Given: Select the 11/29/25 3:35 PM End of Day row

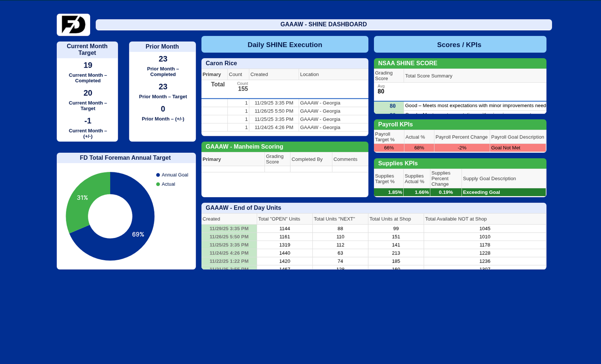Looking at the screenshot, I should click(229, 229).
